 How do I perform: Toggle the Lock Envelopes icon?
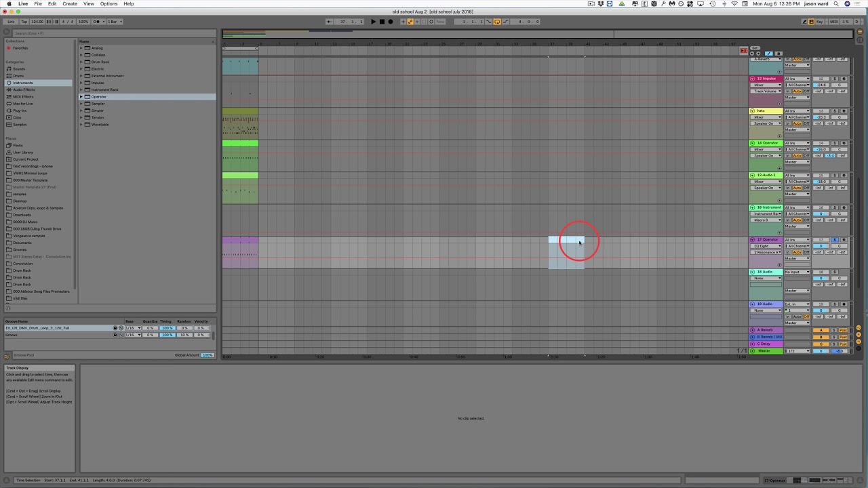point(778,54)
